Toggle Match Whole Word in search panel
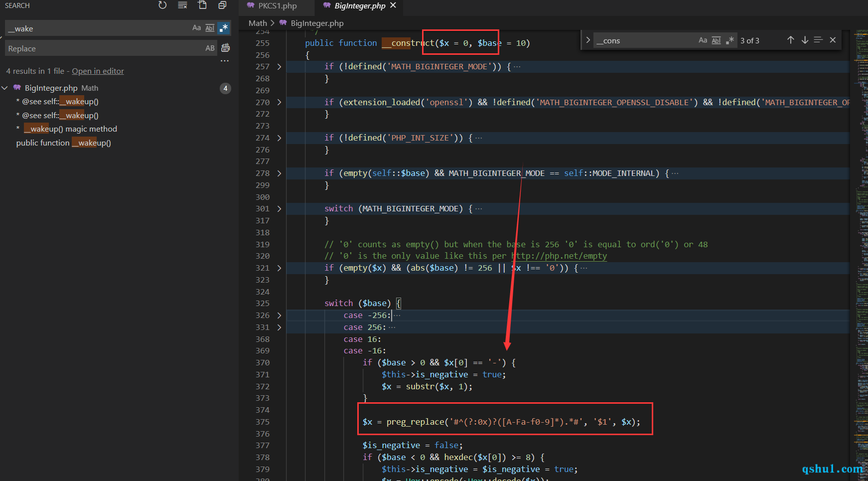The height and width of the screenshot is (481, 868). point(210,28)
